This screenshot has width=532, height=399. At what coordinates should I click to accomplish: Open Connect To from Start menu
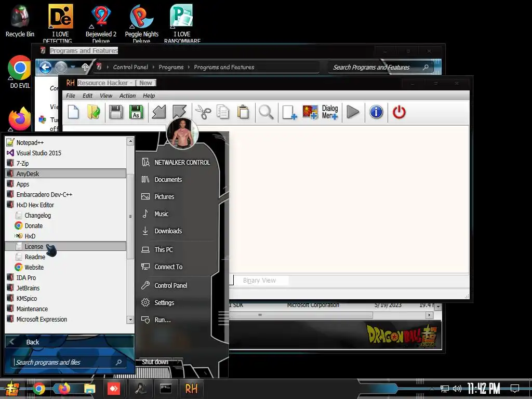[x=177, y=267]
